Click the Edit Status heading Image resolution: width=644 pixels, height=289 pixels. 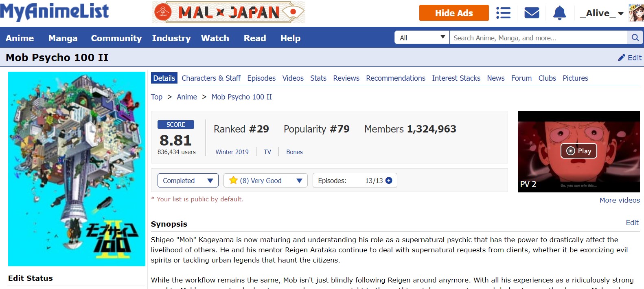coord(31,278)
